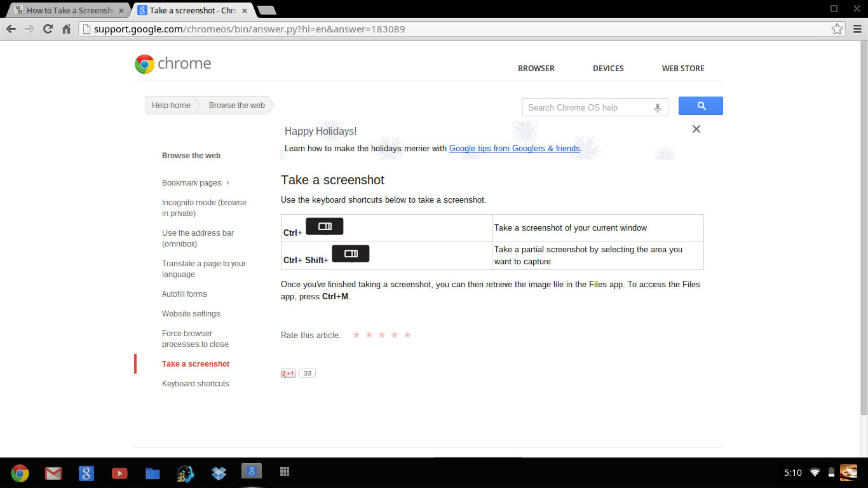
Task: Open the round B-logo shelf app
Action: point(186,473)
